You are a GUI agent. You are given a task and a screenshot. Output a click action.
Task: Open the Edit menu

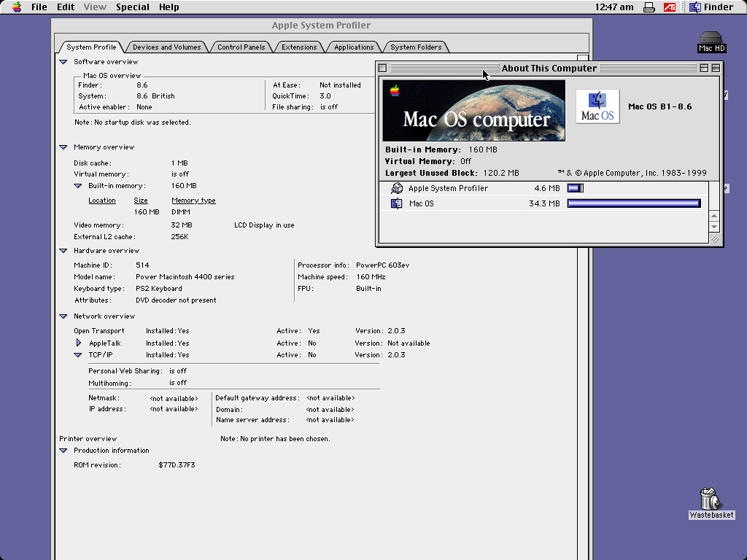pos(66,7)
